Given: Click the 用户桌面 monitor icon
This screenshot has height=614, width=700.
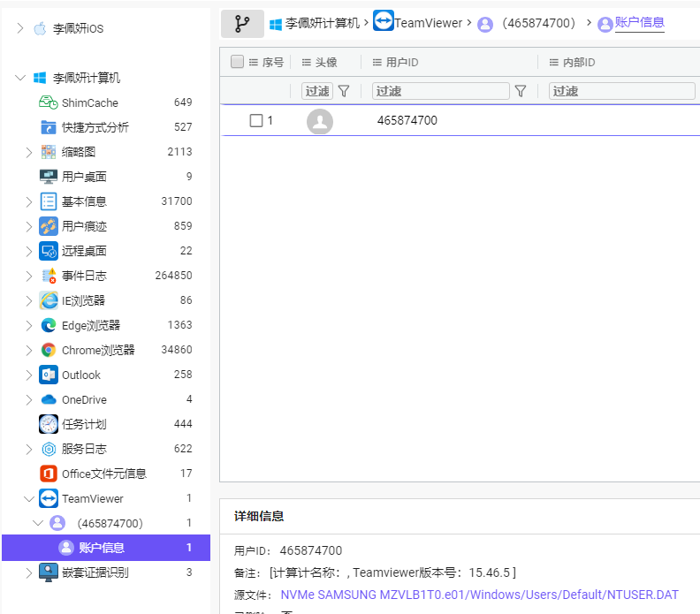Looking at the screenshot, I should click(x=49, y=177).
